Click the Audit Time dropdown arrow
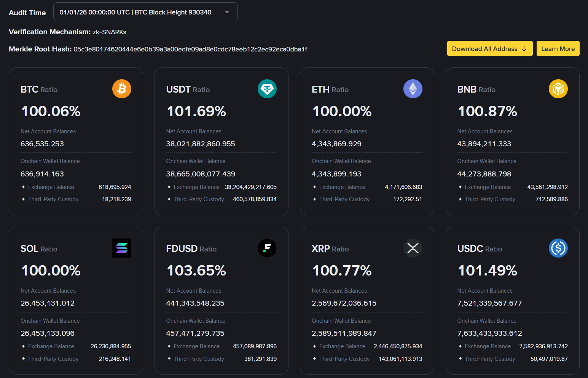Image resolution: width=588 pixels, height=378 pixels. (x=227, y=12)
